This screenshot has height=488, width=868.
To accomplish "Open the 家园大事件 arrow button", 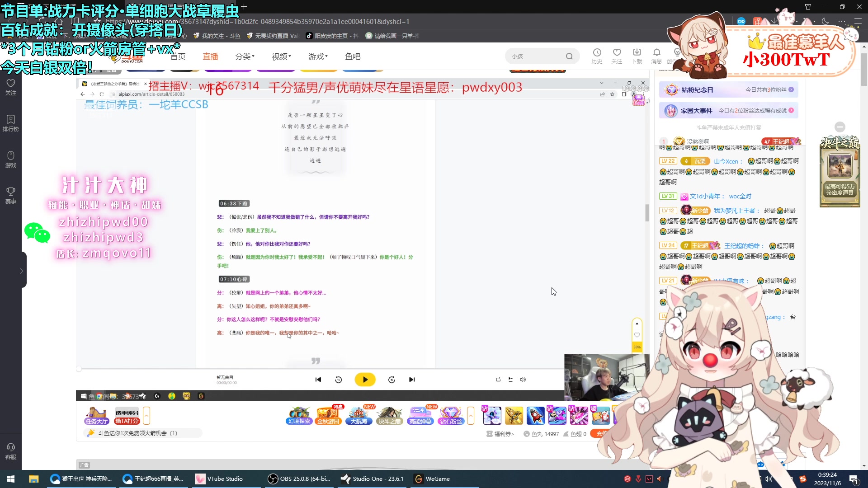I will (x=791, y=111).
